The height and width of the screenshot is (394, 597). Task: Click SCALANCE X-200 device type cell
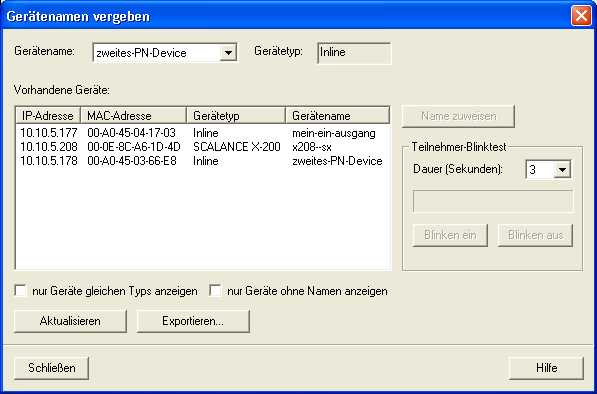[x=237, y=147]
